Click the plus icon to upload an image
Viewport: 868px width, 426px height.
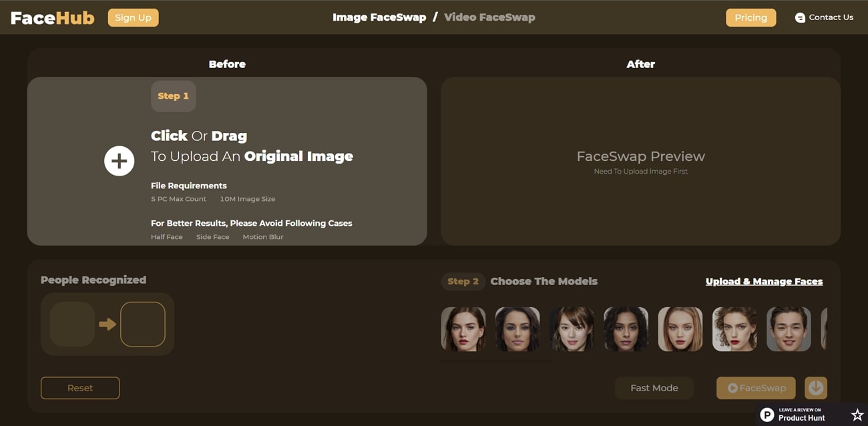(x=119, y=161)
